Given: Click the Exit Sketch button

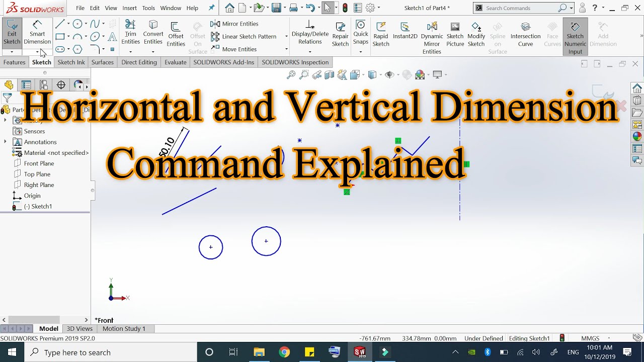Looking at the screenshot, I should [x=12, y=33].
